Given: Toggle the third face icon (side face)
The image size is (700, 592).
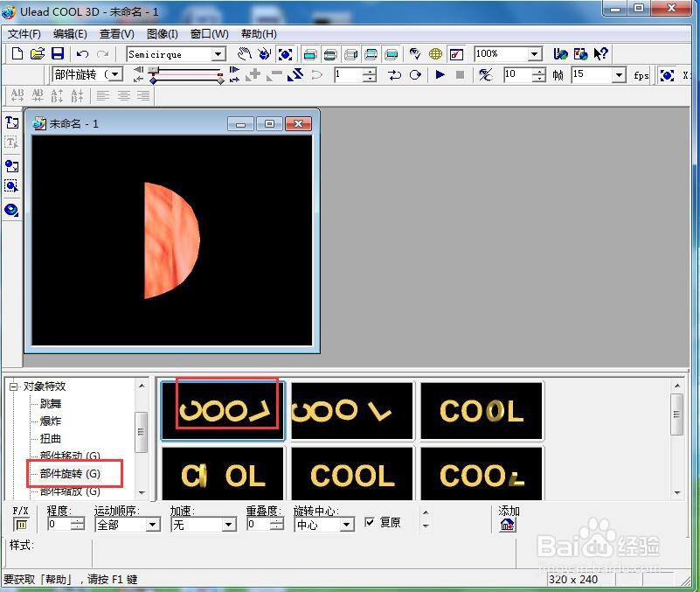Looking at the screenshot, I should click(350, 54).
